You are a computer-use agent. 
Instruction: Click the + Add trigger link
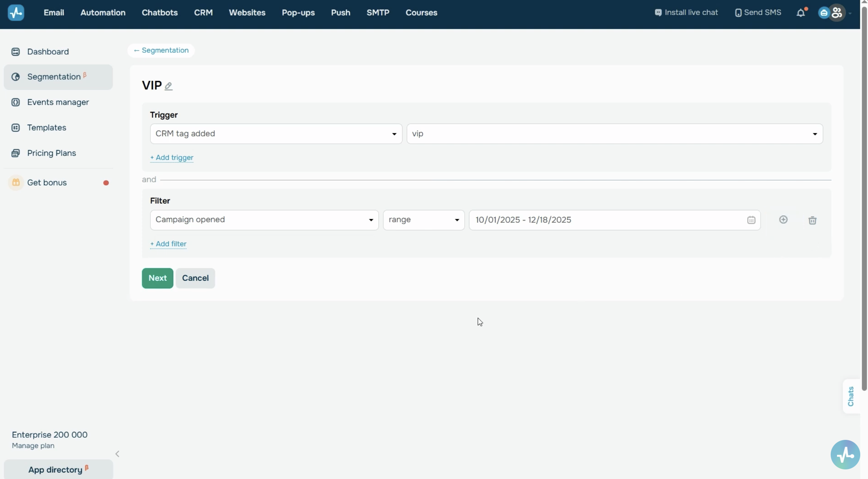tap(172, 158)
